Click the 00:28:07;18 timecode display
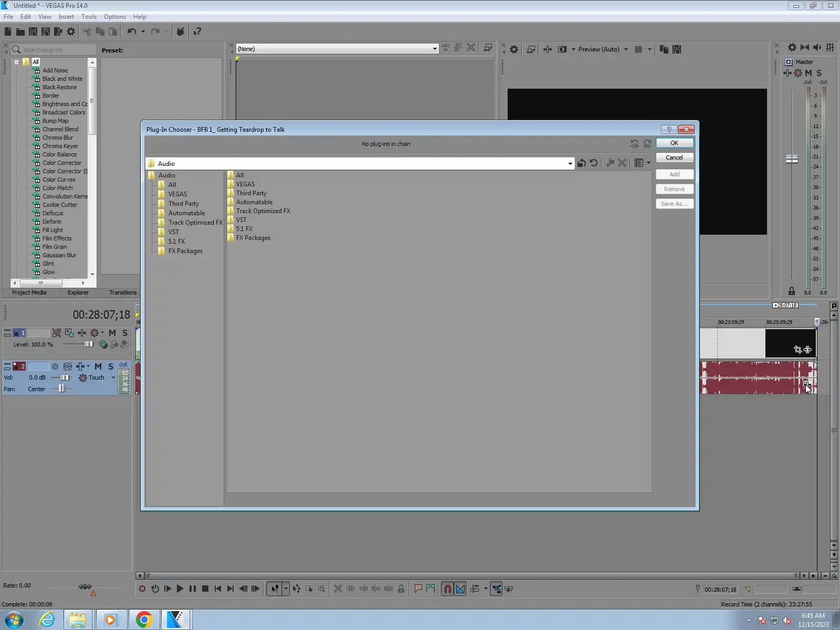This screenshot has height=630, width=840. 101,314
